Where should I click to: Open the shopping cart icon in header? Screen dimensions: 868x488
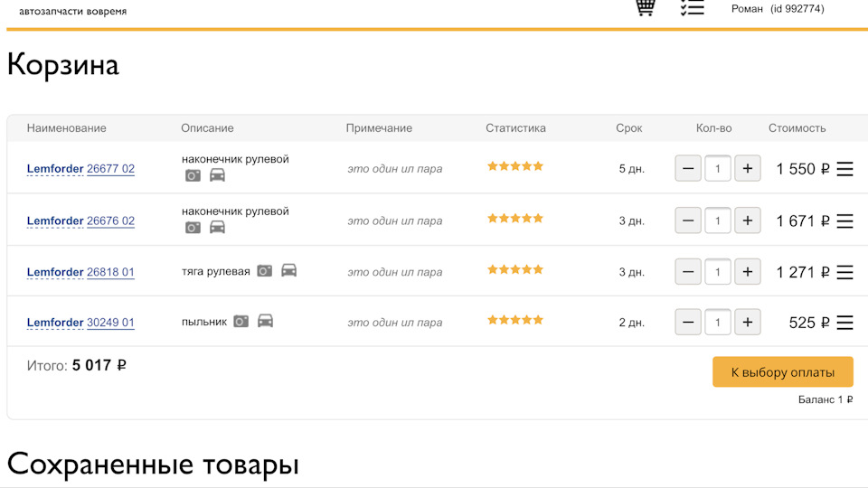(x=645, y=8)
